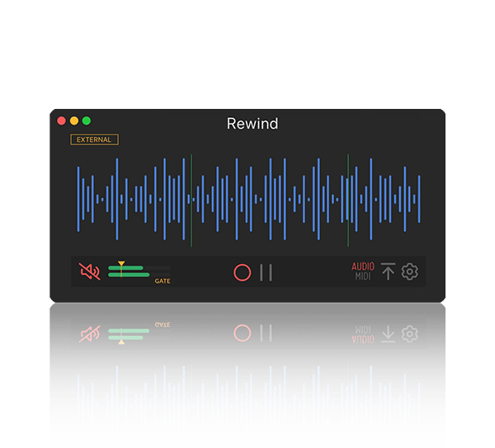Click the right green marker line on waveform

click(x=347, y=200)
